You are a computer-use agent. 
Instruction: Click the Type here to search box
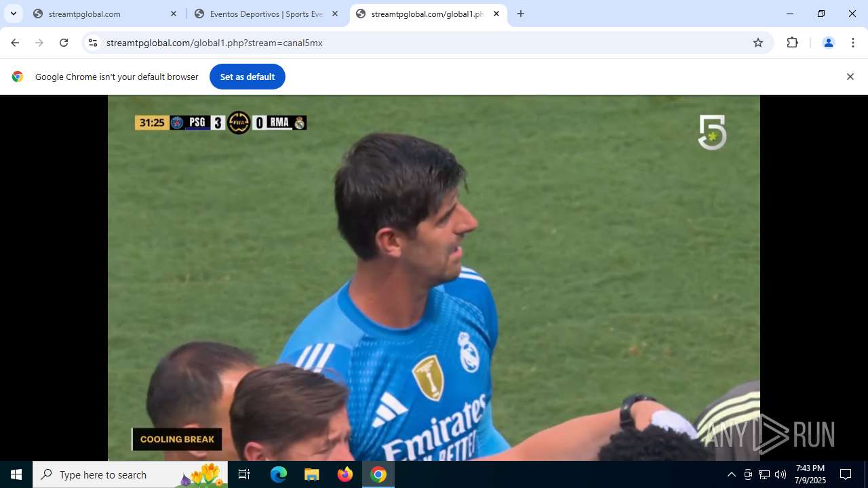coord(130,474)
